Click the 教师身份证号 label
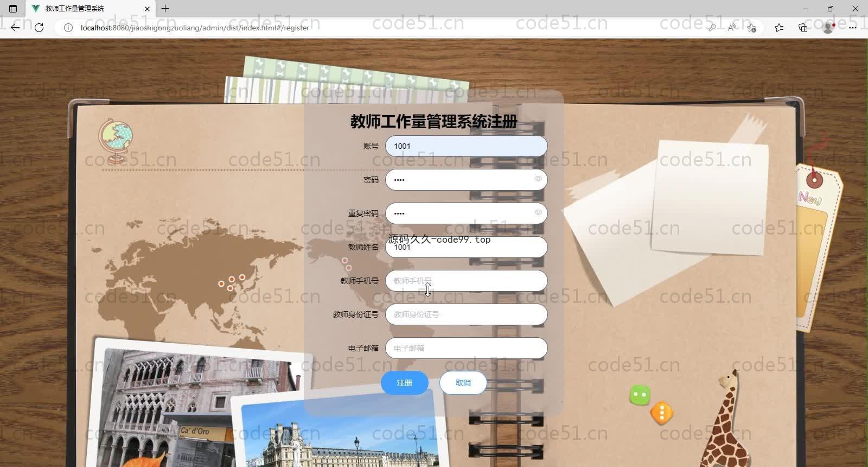 pos(356,314)
